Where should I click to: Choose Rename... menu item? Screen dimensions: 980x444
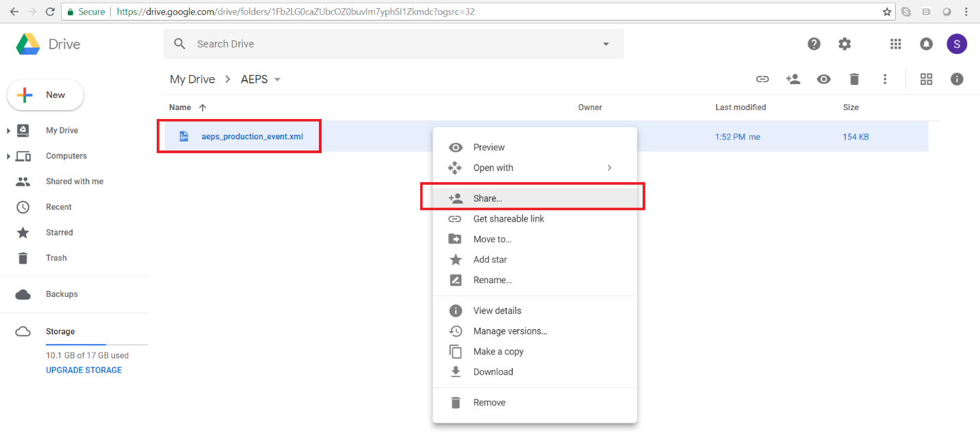[x=535, y=280]
